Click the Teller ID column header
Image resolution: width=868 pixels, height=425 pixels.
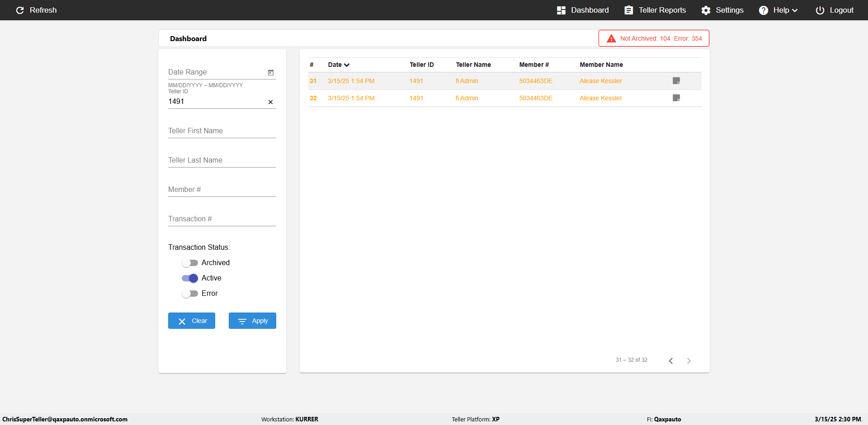point(422,65)
